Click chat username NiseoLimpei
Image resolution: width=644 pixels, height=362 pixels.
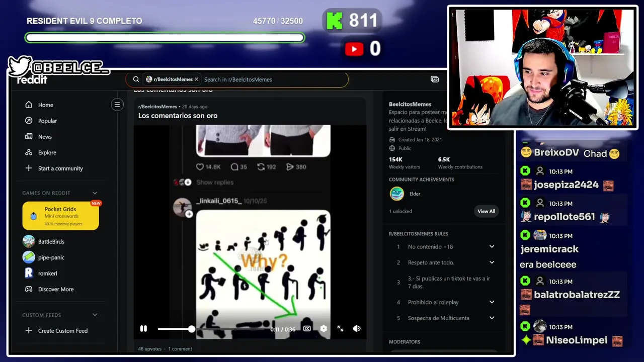577,341
